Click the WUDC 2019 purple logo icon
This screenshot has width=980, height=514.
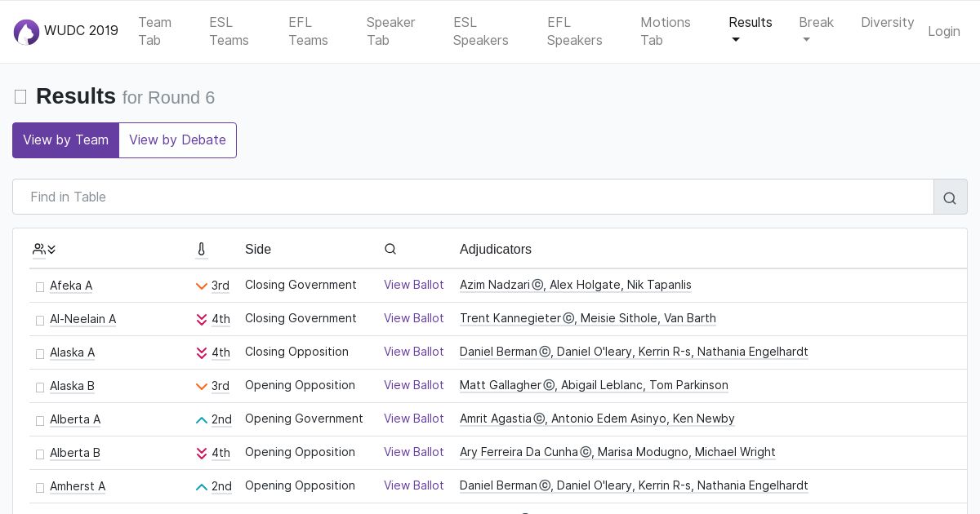26,32
